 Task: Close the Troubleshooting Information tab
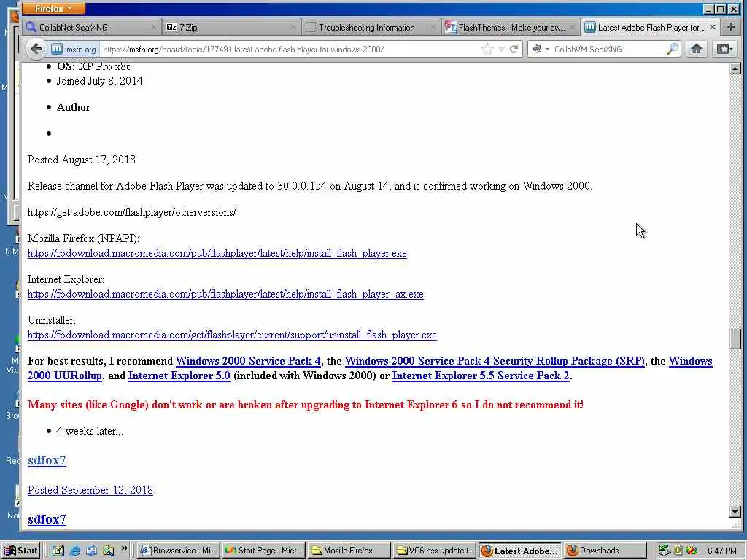[x=433, y=28]
